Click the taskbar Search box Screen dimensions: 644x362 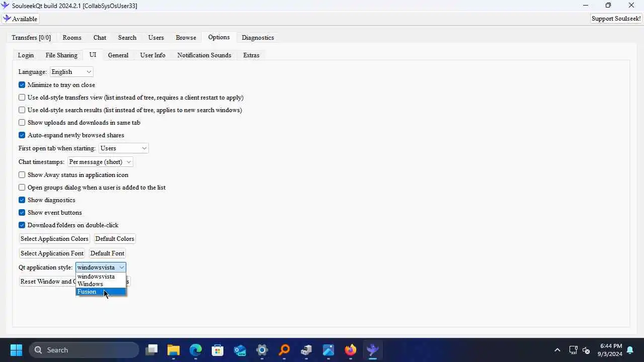(x=84, y=350)
